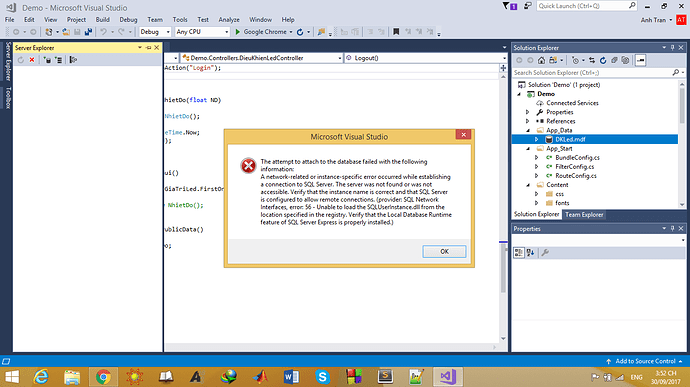Viewport: 690px width, 387px height.
Task: Open Visual Studio from the taskbar
Action: click(x=448, y=377)
